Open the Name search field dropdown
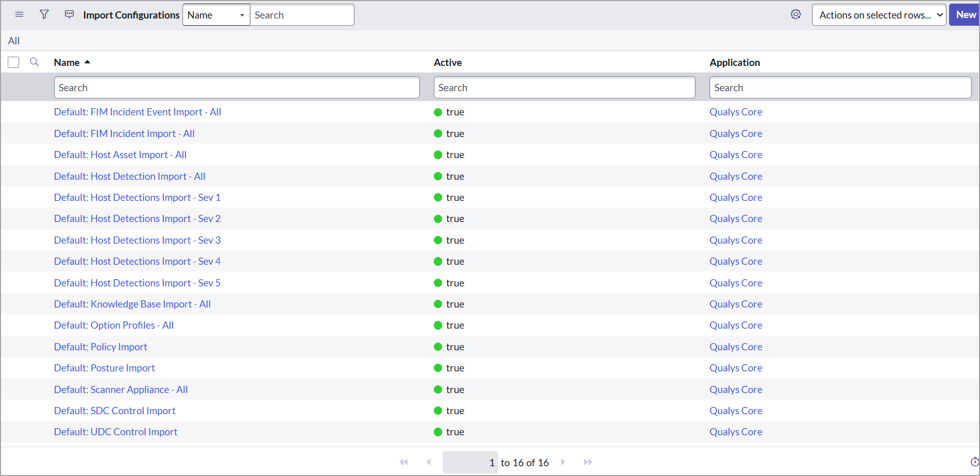980x476 pixels. coord(216,15)
